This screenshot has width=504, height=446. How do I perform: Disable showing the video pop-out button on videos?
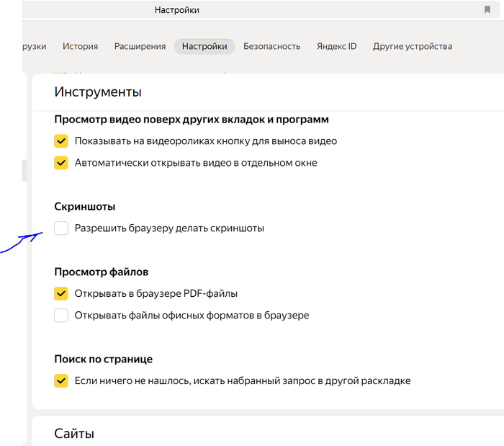coord(61,141)
